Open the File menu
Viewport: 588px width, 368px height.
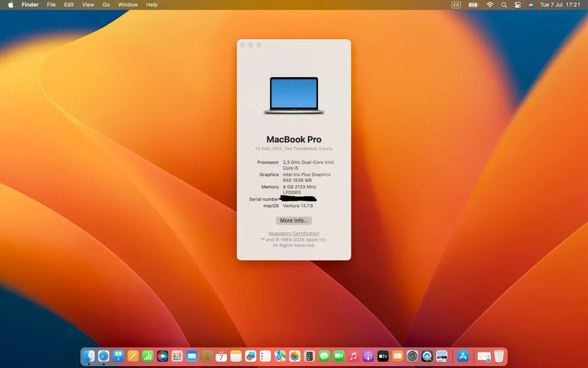pos(51,5)
